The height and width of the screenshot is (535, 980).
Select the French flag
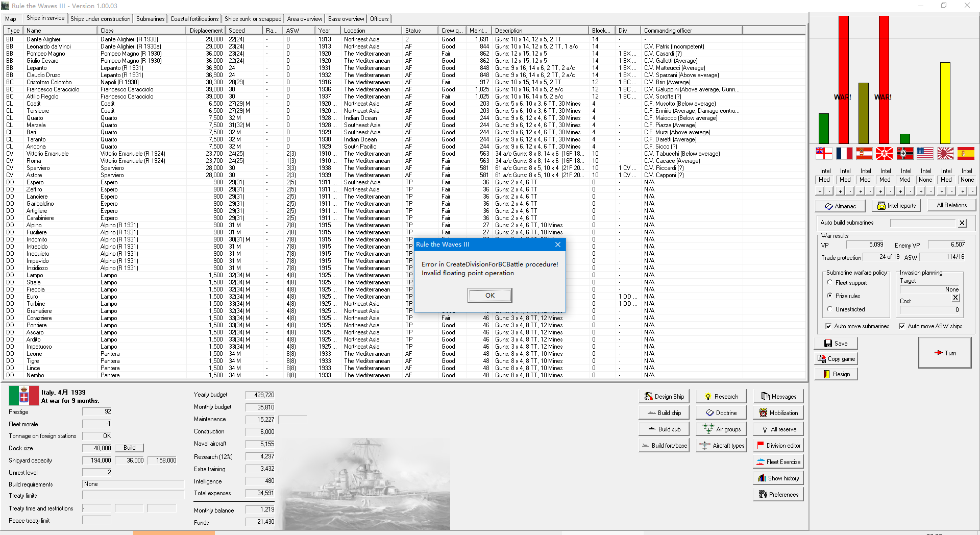[x=844, y=153]
